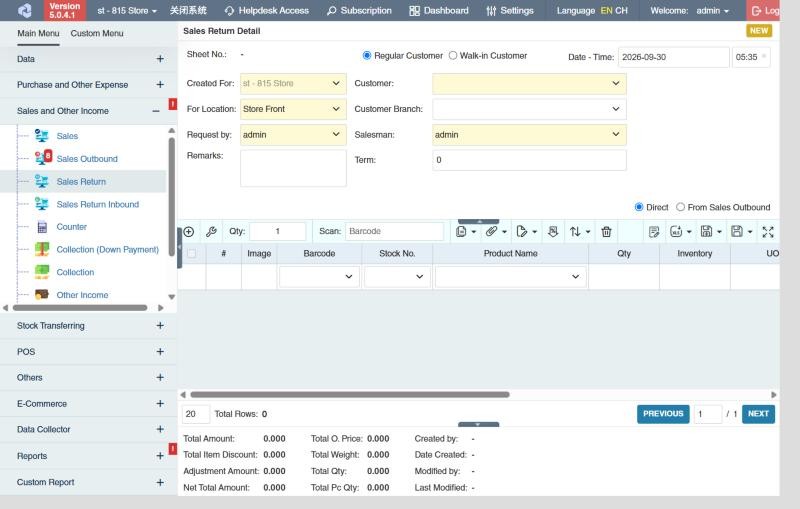This screenshot has width=800, height=509.
Task: Open the sort arrows menu
Action: pos(580,232)
